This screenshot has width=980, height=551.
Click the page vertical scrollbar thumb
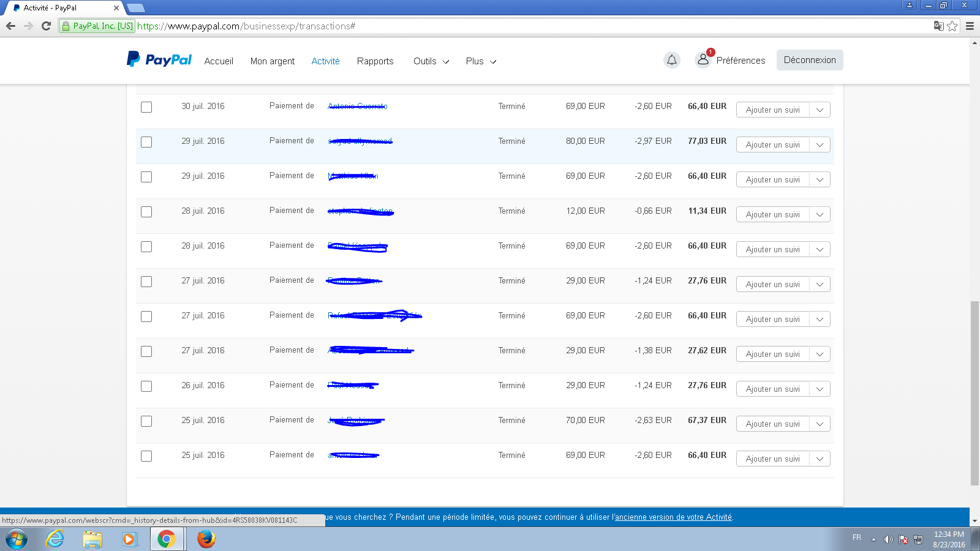pos(974,392)
